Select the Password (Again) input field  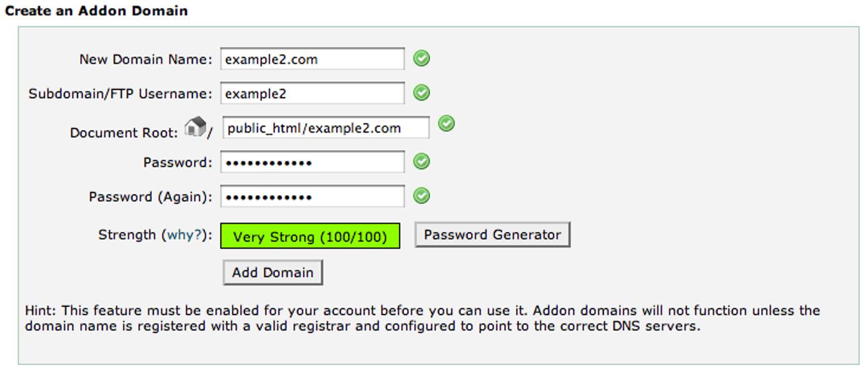313,196
